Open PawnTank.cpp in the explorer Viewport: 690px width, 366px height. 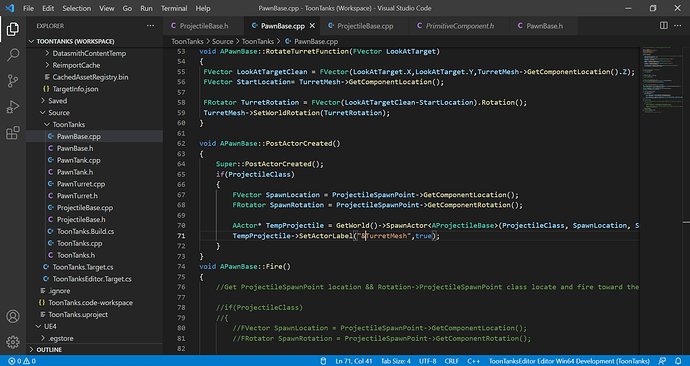[78, 160]
